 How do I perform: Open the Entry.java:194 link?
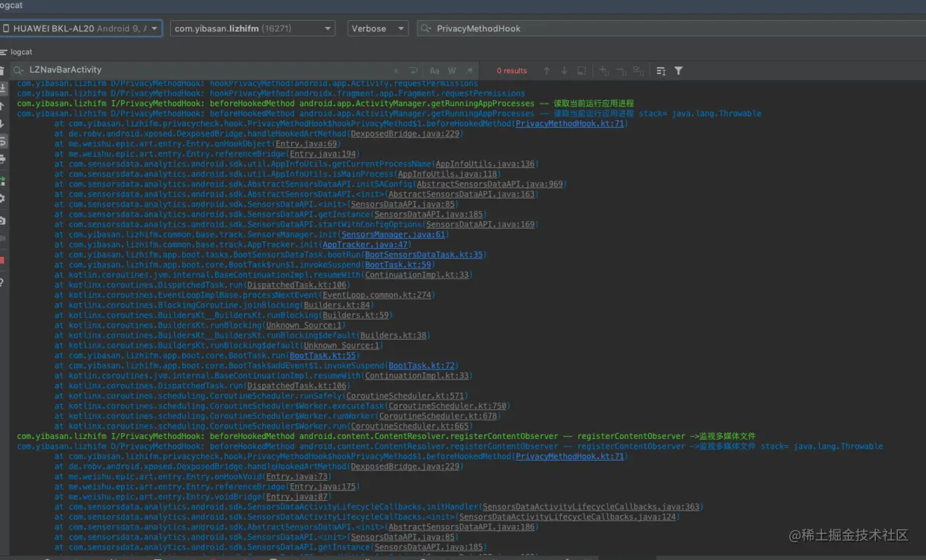323,154
